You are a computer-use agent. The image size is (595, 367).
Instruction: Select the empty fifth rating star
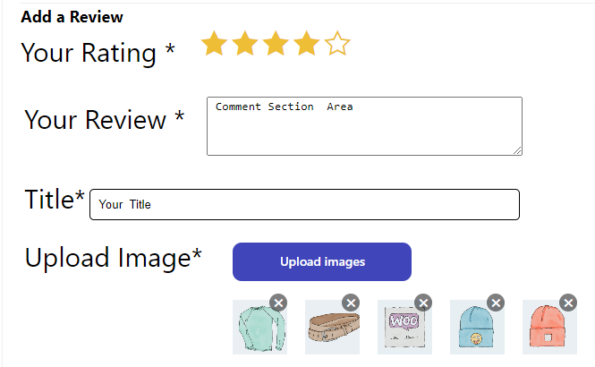(x=337, y=44)
